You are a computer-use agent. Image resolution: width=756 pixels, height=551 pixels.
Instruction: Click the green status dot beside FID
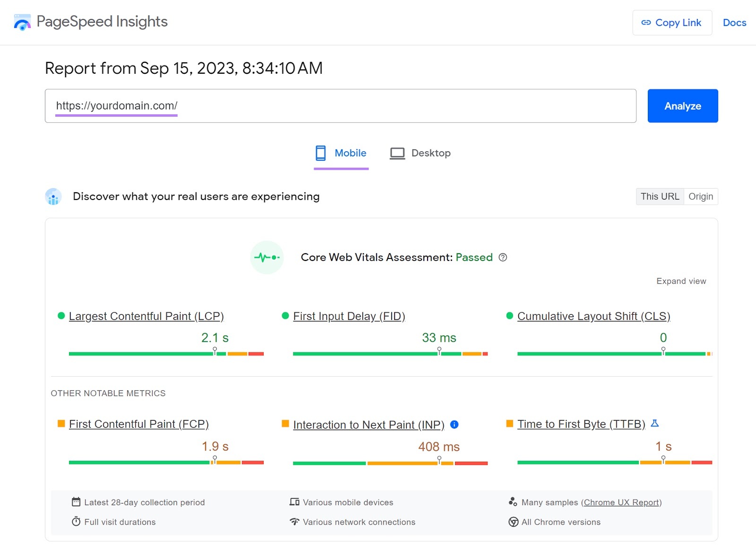click(285, 316)
